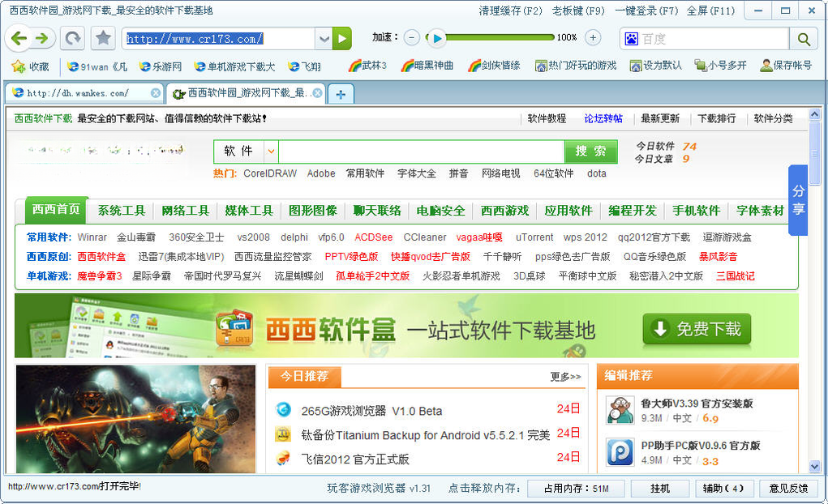The height and width of the screenshot is (504, 828).
Task: Open the 电脑安全 navigation tab
Action: pyautogui.click(x=440, y=211)
